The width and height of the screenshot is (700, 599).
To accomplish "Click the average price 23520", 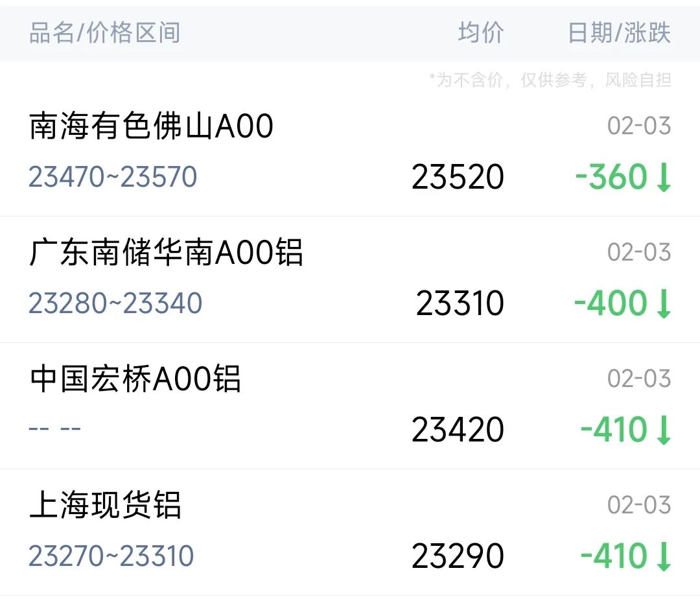I will tap(458, 178).
